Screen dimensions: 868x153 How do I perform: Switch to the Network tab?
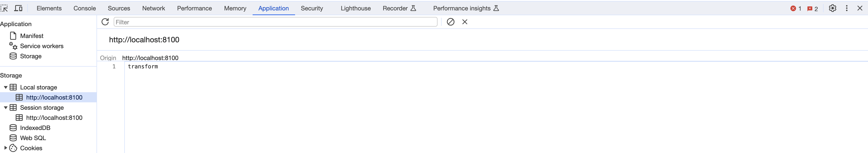coord(153,8)
